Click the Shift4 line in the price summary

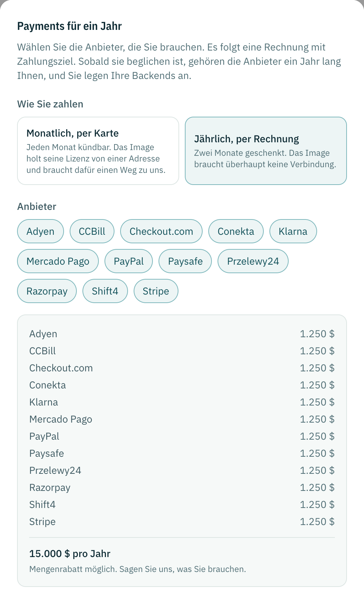coord(182,504)
